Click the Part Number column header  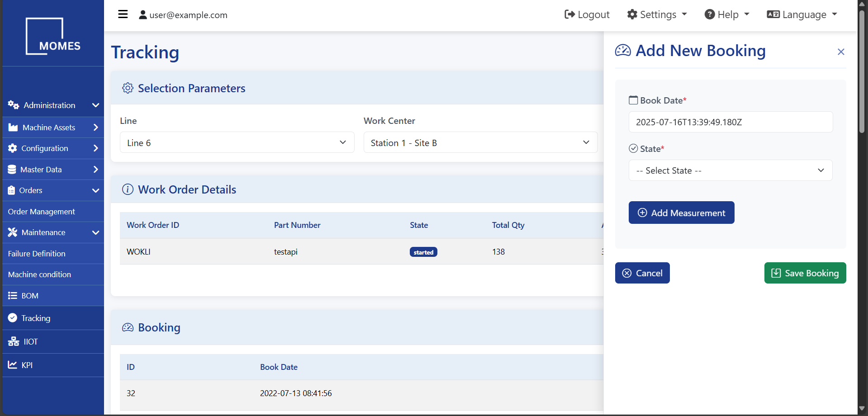click(x=297, y=225)
